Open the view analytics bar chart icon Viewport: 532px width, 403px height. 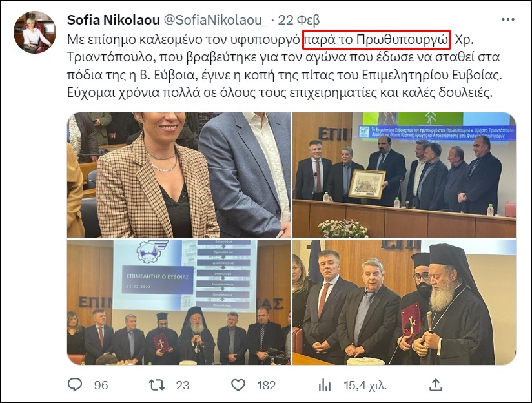click(x=325, y=385)
